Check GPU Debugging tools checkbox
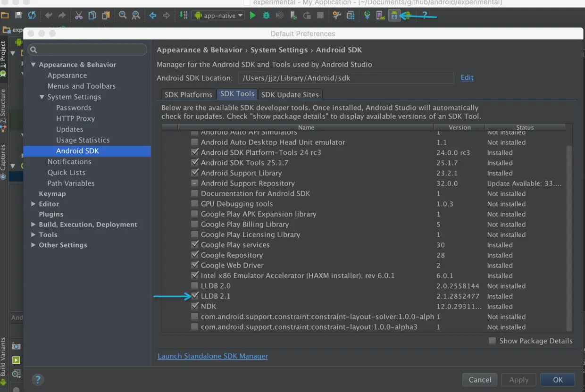This screenshot has width=585, height=392. (194, 204)
